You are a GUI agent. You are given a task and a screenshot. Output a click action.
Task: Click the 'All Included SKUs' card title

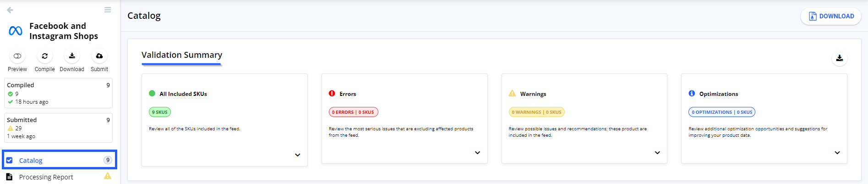[183, 94]
